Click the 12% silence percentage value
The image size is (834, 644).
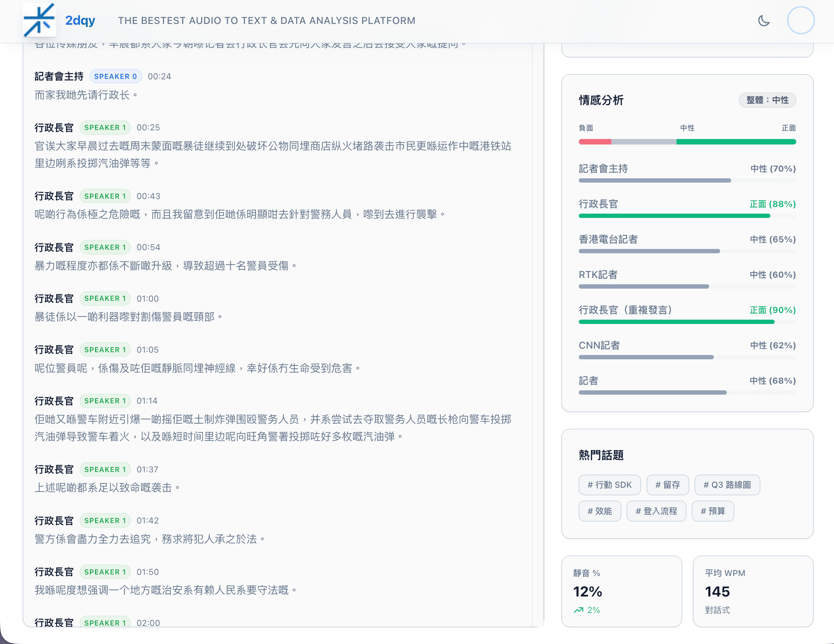pyautogui.click(x=587, y=592)
